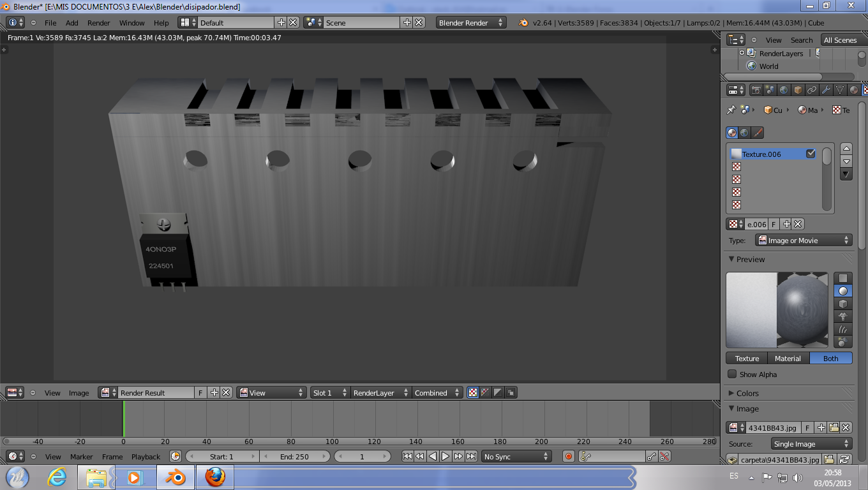868x490 pixels.
Task: Switch preview to Both mode
Action: click(830, 359)
